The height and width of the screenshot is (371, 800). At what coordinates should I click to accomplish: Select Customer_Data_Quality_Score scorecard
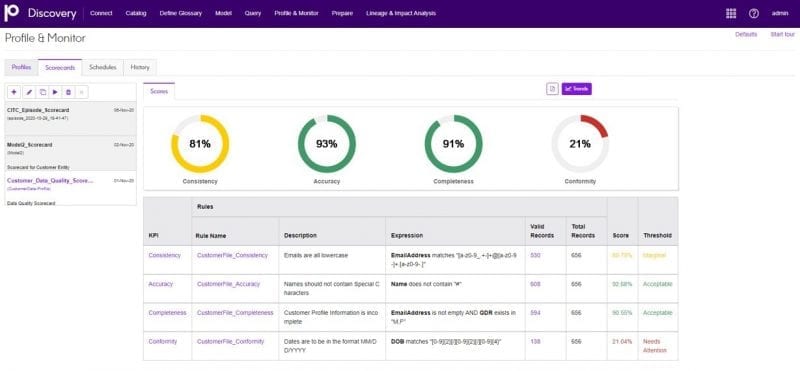pos(70,188)
